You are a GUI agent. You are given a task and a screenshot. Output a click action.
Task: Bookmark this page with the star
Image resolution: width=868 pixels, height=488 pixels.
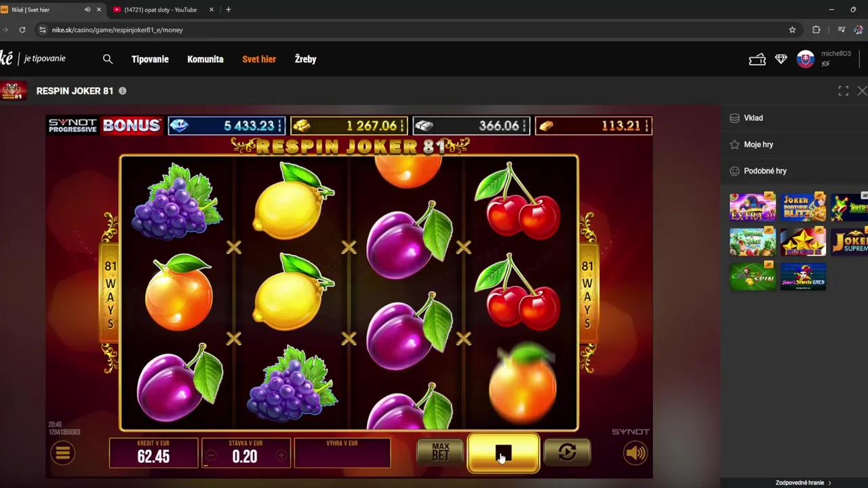(x=792, y=30)
